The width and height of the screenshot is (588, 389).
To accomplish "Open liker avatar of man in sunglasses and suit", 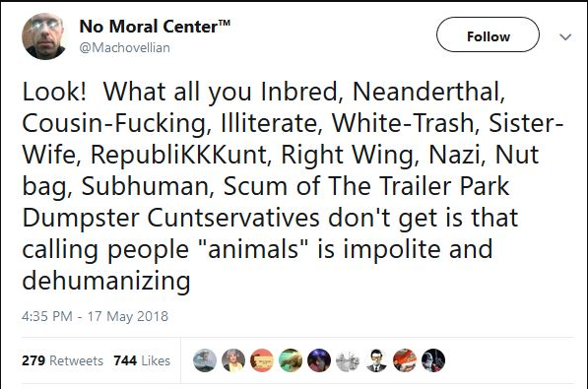I will point(376,360).
